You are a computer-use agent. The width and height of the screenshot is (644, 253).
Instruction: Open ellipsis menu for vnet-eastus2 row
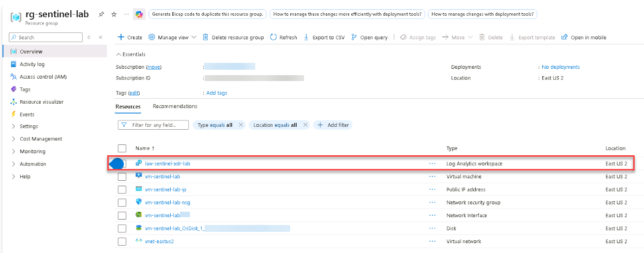pyautogui.click(x=432, y=241)
